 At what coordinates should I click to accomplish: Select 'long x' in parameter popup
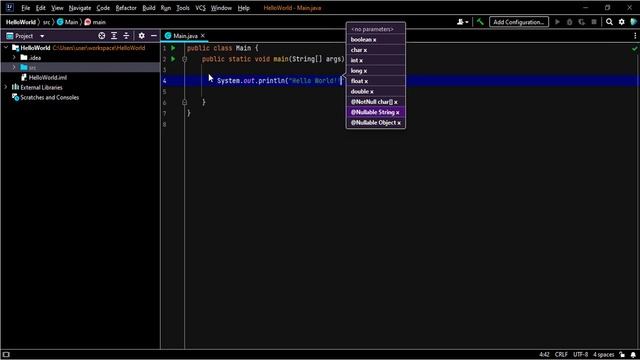tap(376, 71)
